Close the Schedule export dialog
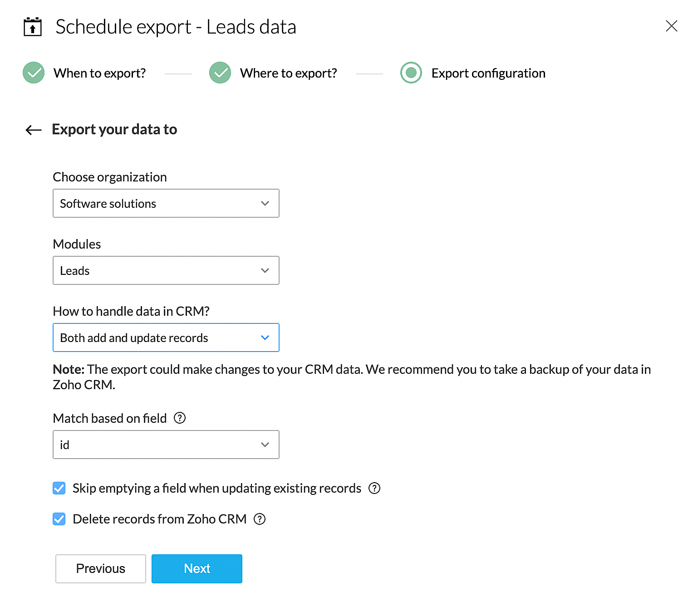 point(671,26)
